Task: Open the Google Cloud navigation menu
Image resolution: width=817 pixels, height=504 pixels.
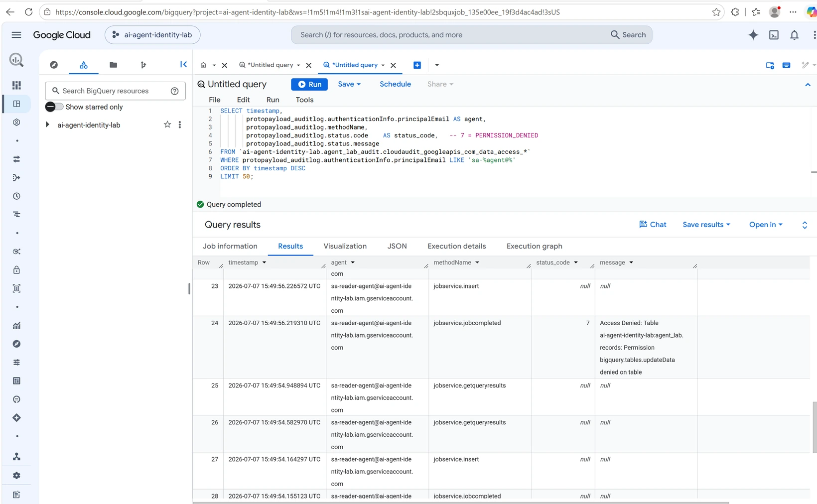Action: tap(16, 35)
